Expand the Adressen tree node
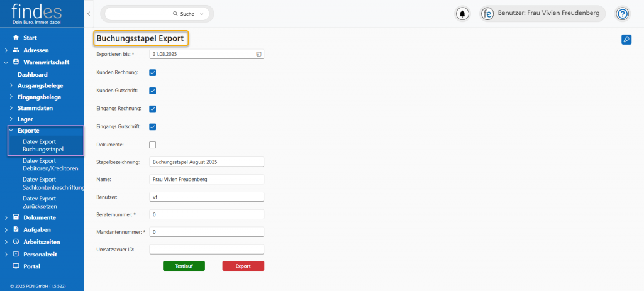The width and height of the screenshot is (644, 291). point(6,50)
